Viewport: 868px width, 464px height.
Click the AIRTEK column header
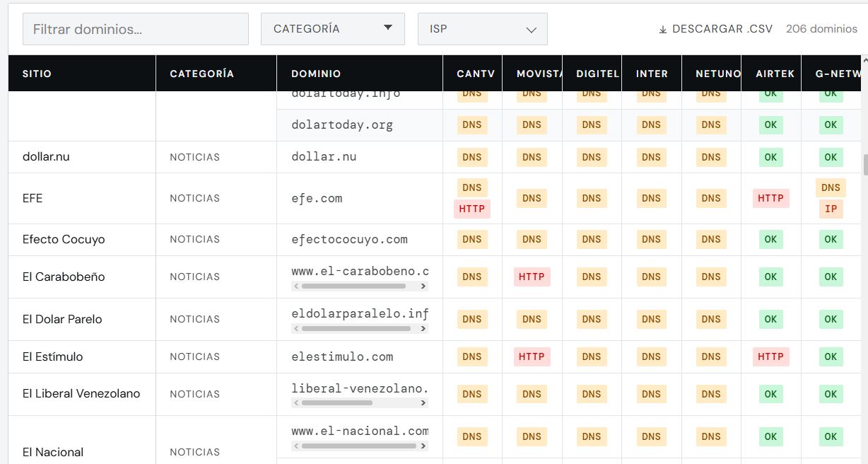point(775,74)
